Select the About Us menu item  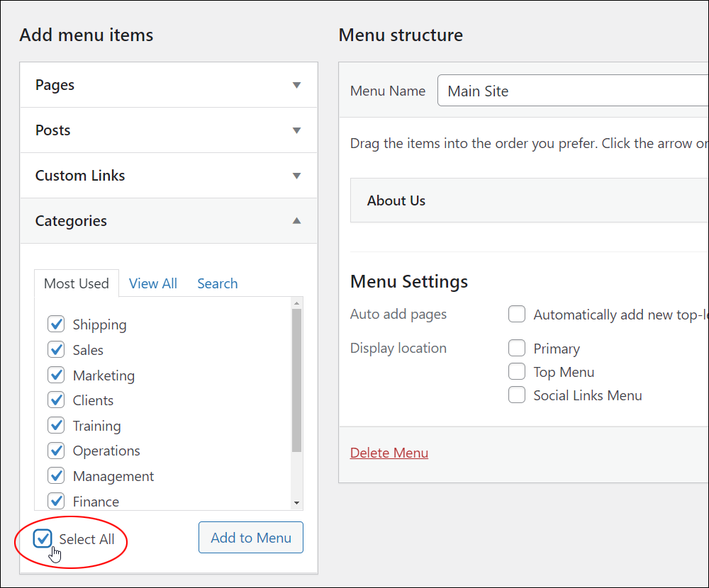click(529, 200)
